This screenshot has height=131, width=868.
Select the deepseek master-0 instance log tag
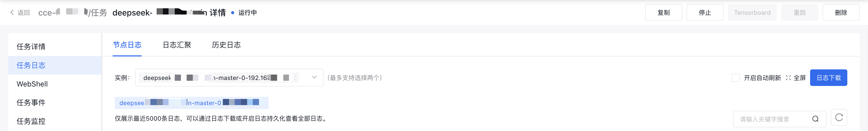tap(191, 103)
